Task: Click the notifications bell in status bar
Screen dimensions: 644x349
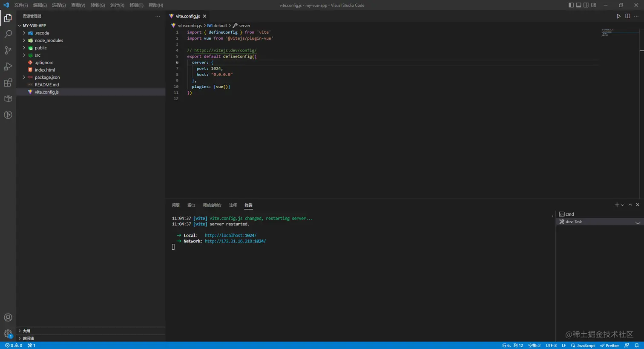Action: (637, 346)
